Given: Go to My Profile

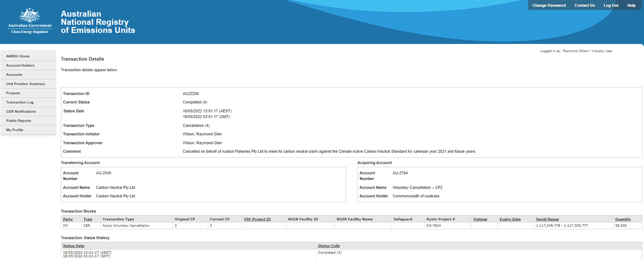Looking at the screenshot, I should pyautogui.click(x=15, y=130).
